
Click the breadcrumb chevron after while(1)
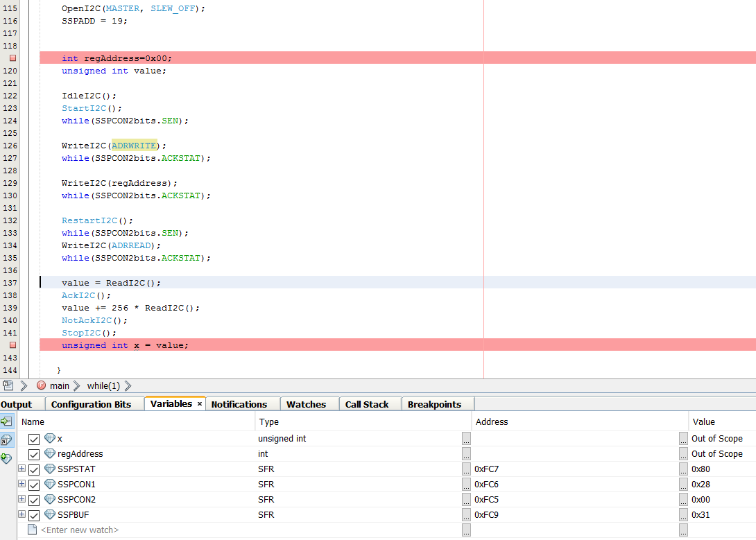coord(128,385)
